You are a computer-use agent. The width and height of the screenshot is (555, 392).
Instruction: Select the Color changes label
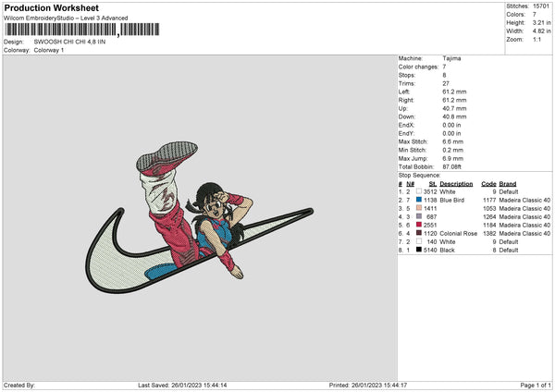point(418,67)
